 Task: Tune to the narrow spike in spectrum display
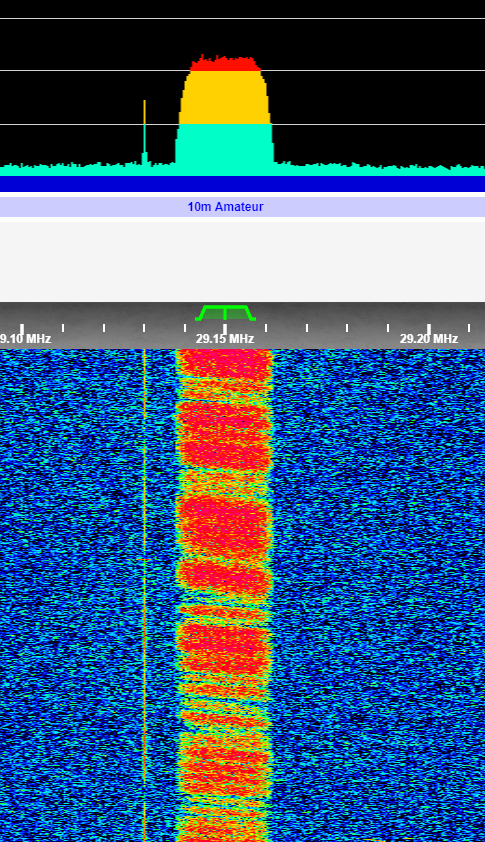point(144,132)
